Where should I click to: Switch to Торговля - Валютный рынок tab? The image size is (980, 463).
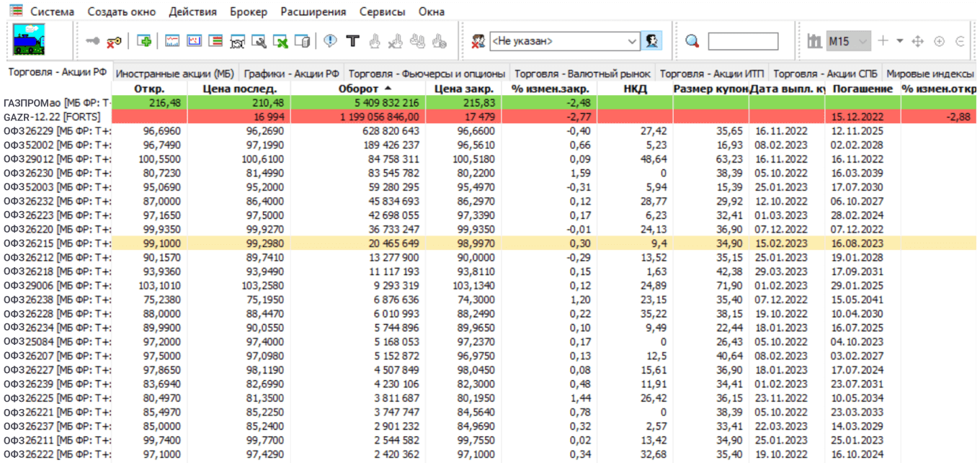pos(582,73)
